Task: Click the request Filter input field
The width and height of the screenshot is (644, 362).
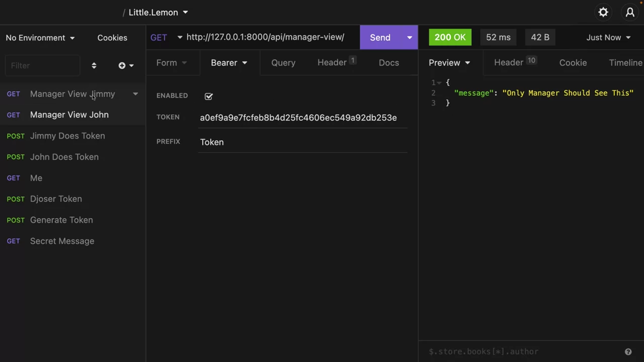Action: [x=42, y=66]
